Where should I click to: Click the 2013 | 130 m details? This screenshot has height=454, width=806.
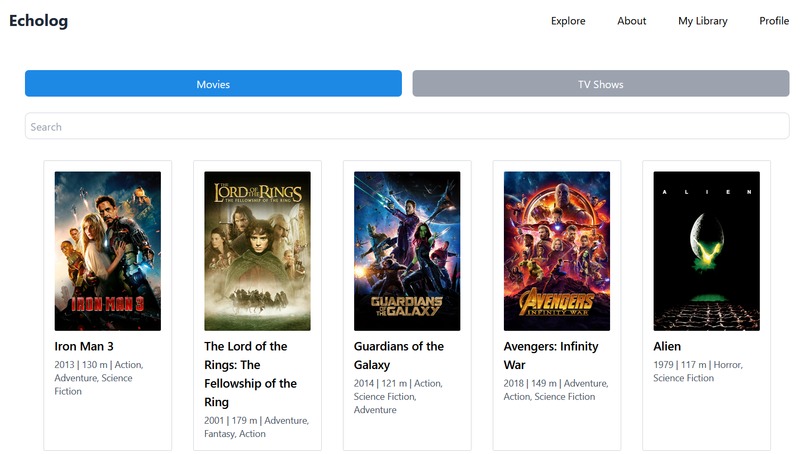[x=99, y=378]
